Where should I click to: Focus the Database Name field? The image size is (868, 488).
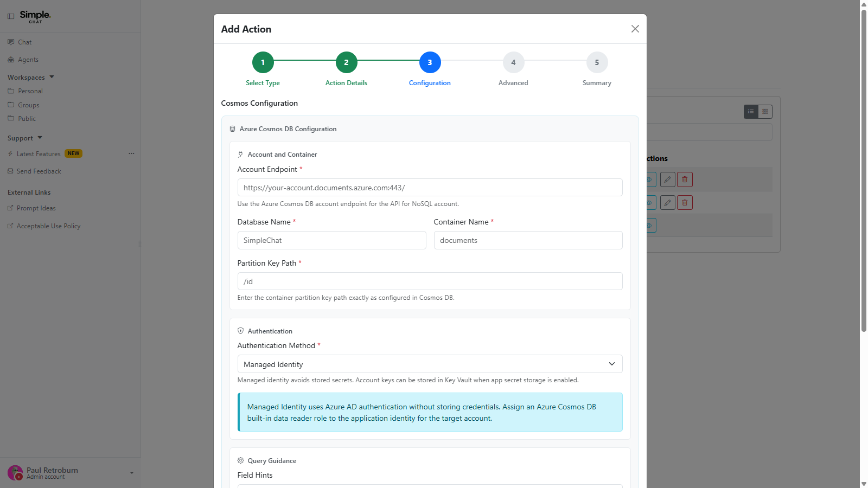point(331,240)
